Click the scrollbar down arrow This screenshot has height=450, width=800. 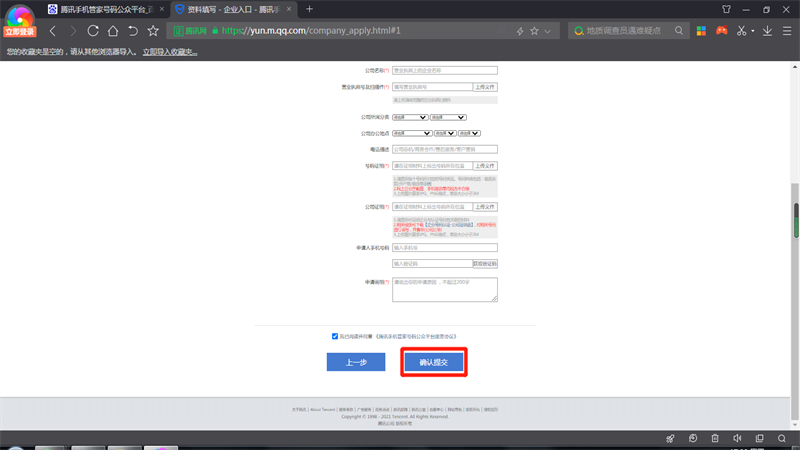[795, 424]
